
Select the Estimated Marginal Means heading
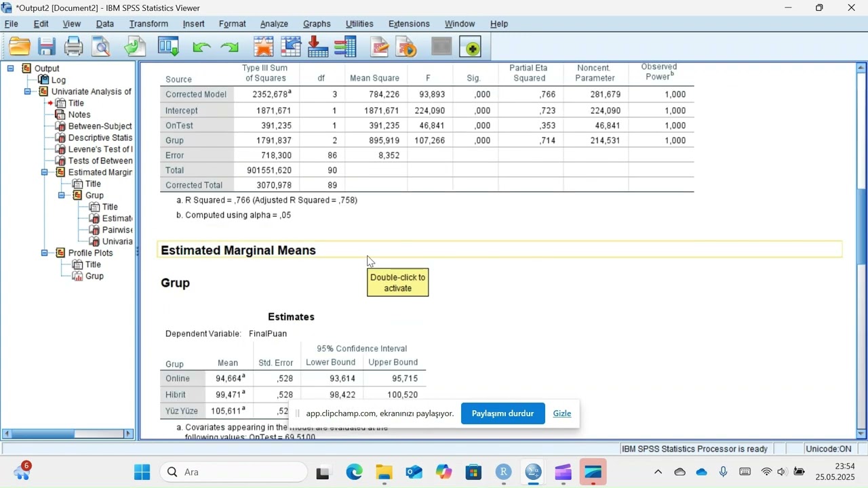tap(238, 250)
